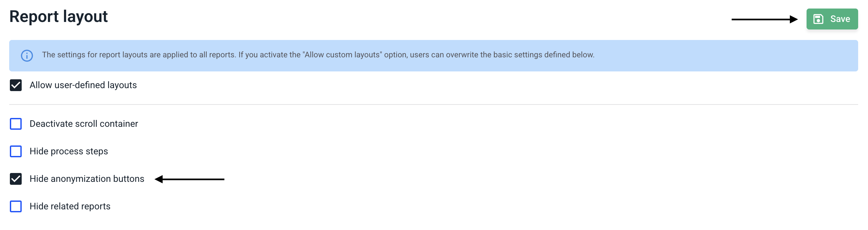Click the arrow beside Hide anonymization buttons
The image size is (868, 230).
click(x=189, y=179)
